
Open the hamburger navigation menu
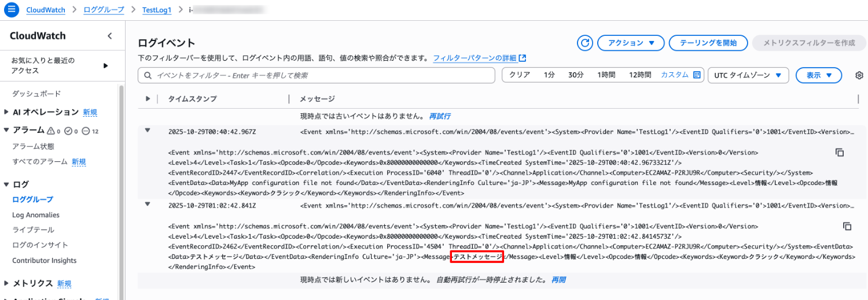click(x=12, y=10)
